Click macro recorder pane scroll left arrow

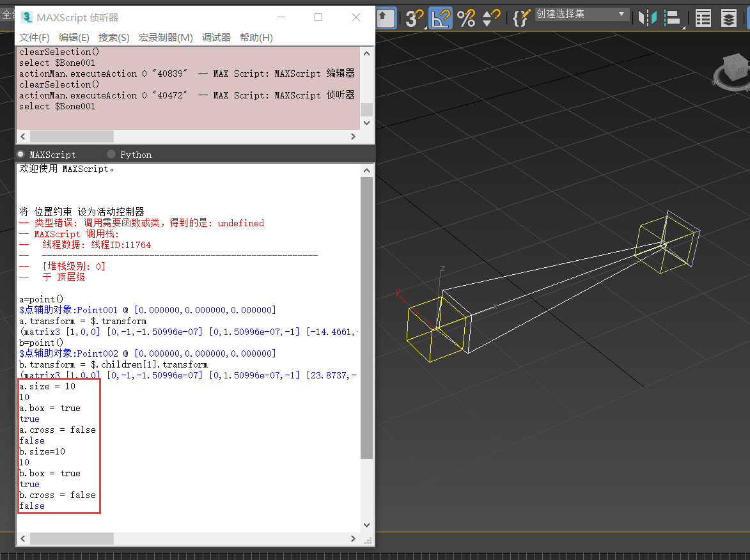(23, 136)
